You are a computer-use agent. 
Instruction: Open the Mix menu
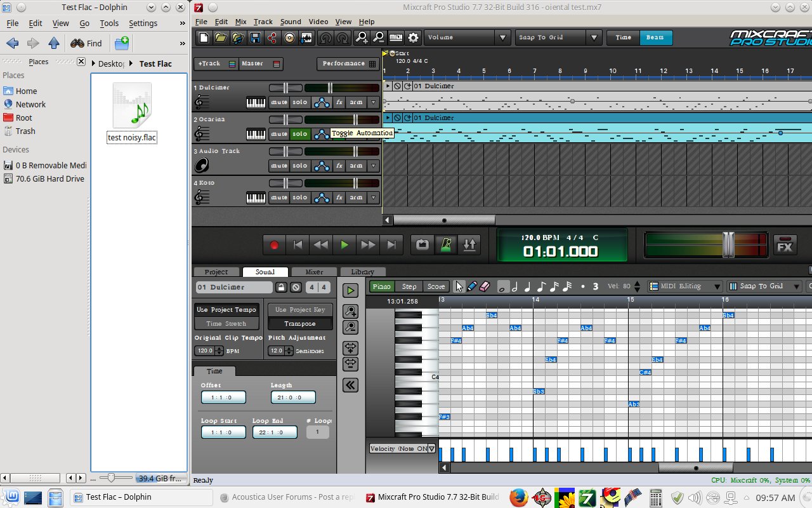pyautogui.click(x=240, y=22)
